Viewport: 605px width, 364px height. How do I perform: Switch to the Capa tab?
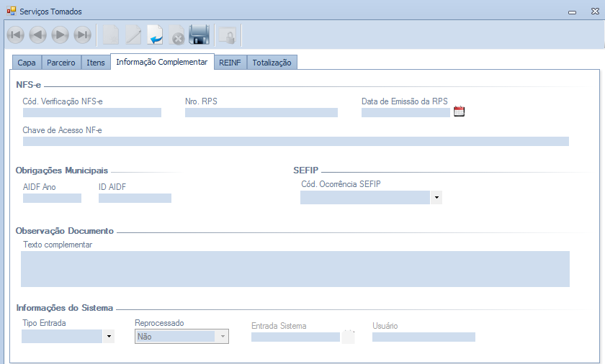27,63
